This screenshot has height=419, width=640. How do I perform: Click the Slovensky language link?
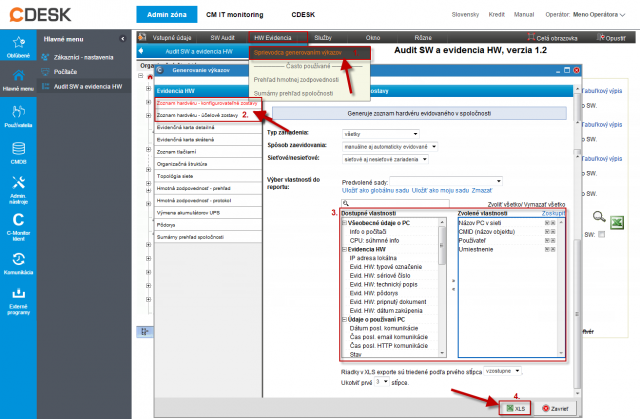[465, 15]
